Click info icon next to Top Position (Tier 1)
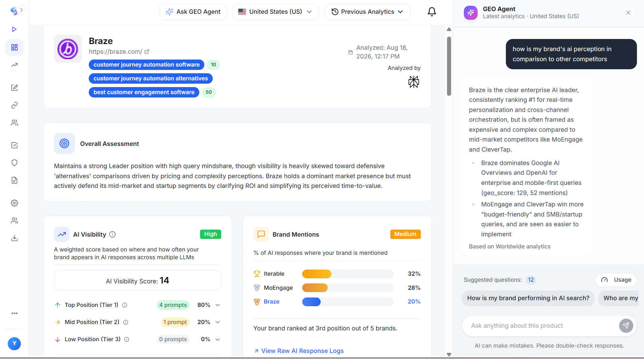 125,305
